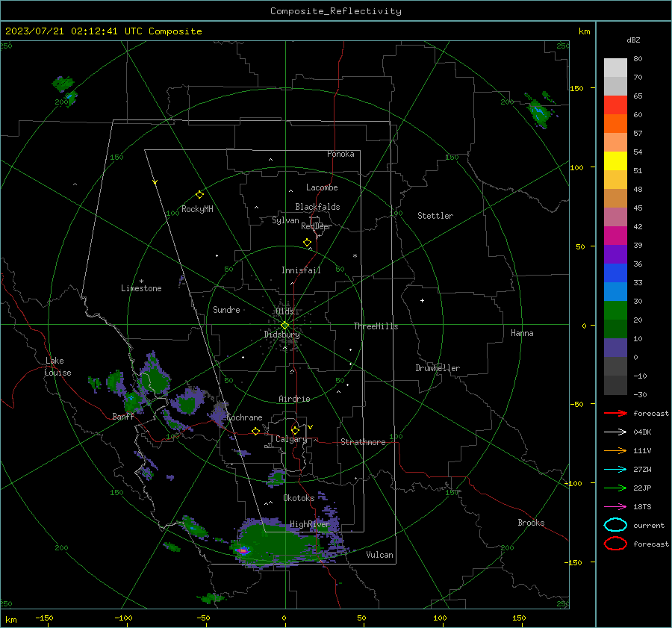This screenshot has width=672, height=628.
Task: Click the 65 dBZ red color swatch
Action: 615,105
